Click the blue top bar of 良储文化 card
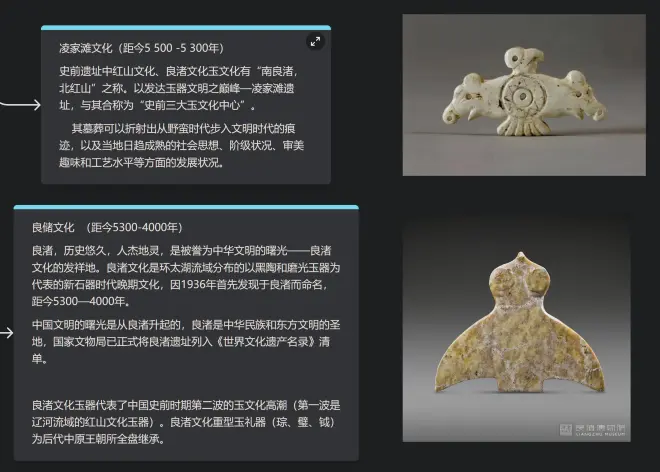 [x=186, y=207]
